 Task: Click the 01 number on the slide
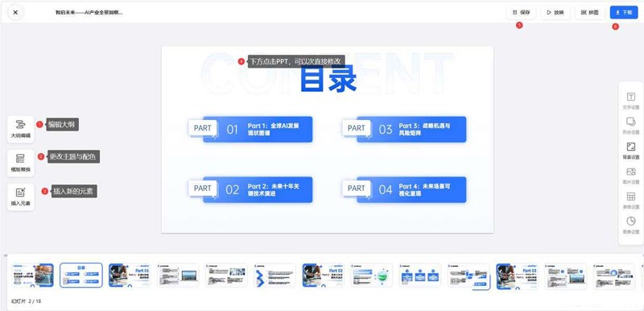(x=233, y=130)
